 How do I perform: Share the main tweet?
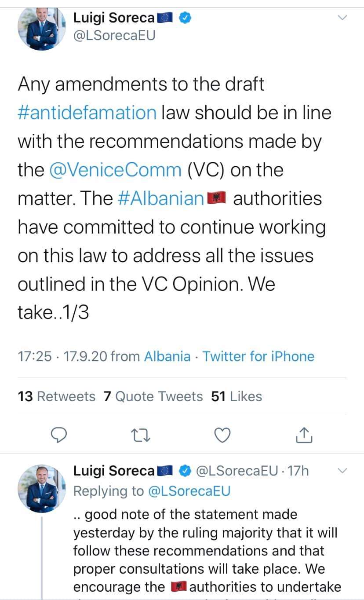pyautogui.click(x=304, y=435)
